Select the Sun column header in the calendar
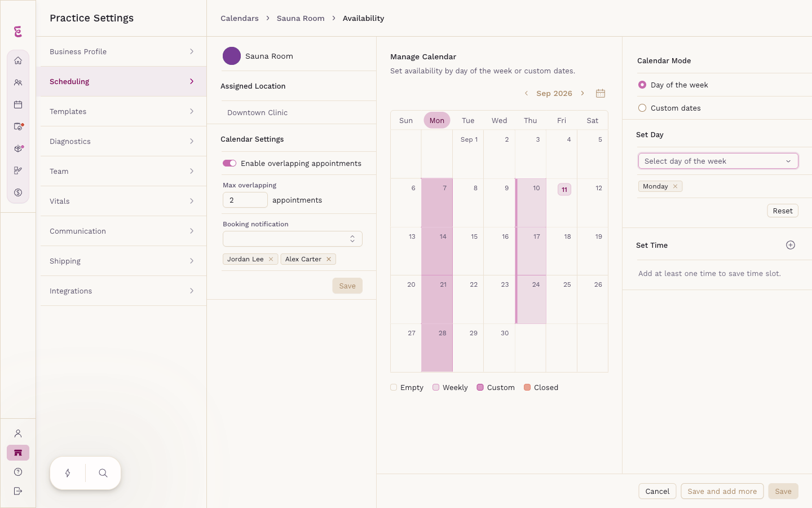The image size is (812, 508). point(406,120)
